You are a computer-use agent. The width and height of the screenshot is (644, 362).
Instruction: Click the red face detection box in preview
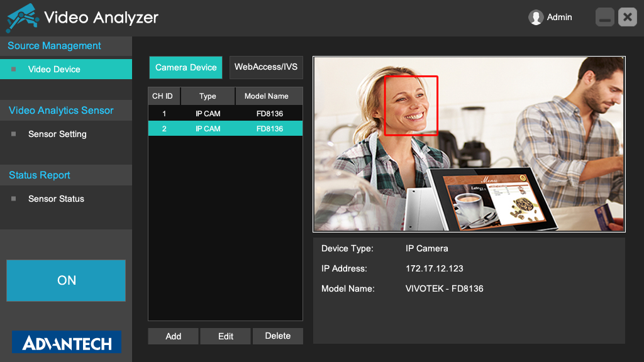pyautogui.click(x=411, y=106)
